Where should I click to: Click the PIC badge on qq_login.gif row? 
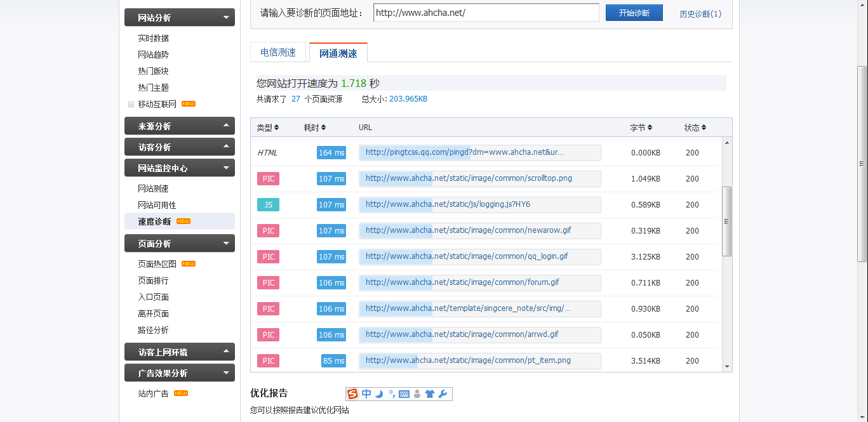point(268,257)
